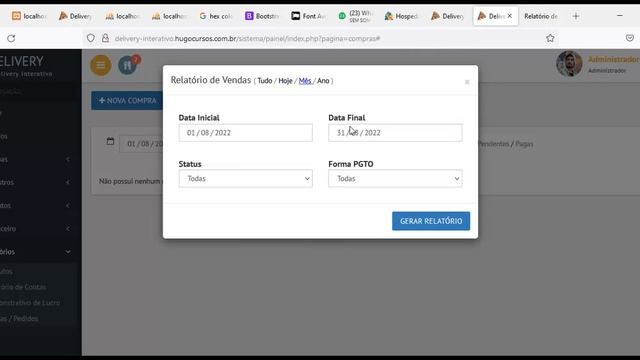The image size is (640, 360).
Task: Minimize the browser window
Action: 620,16
